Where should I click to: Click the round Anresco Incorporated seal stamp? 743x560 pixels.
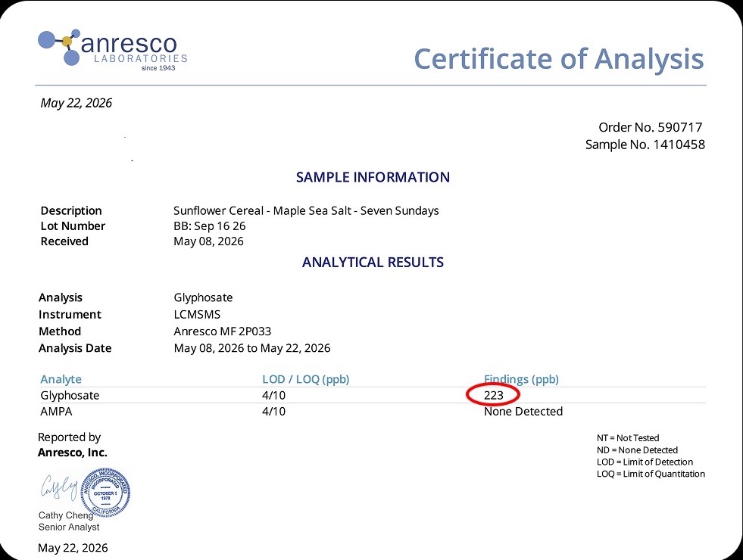[106, 493]
